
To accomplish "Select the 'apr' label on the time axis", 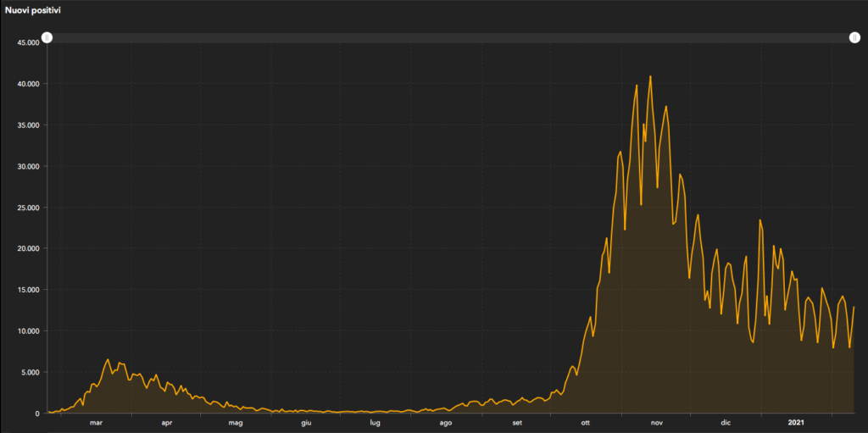I will click(166, 422).
